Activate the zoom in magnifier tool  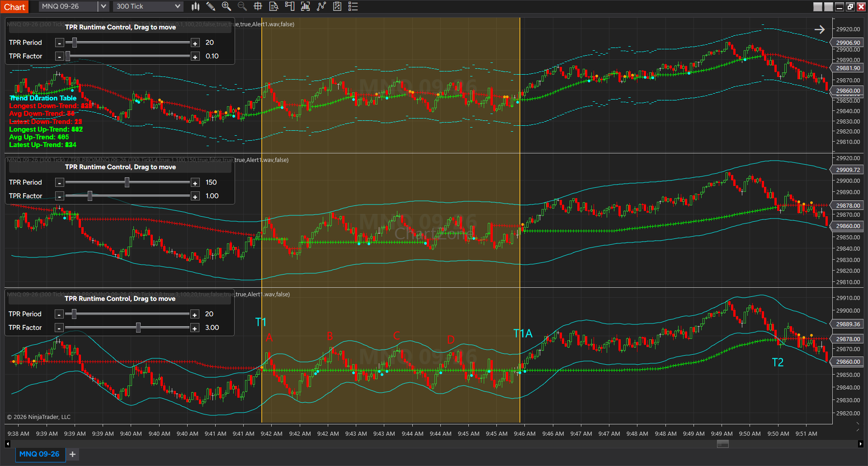pos(226,6)
